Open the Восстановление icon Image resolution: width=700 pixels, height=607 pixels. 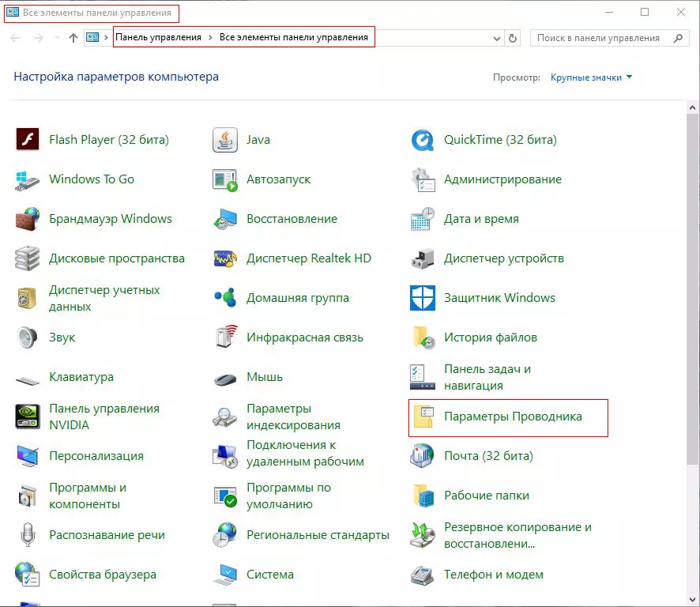click(x=225, y=218)
